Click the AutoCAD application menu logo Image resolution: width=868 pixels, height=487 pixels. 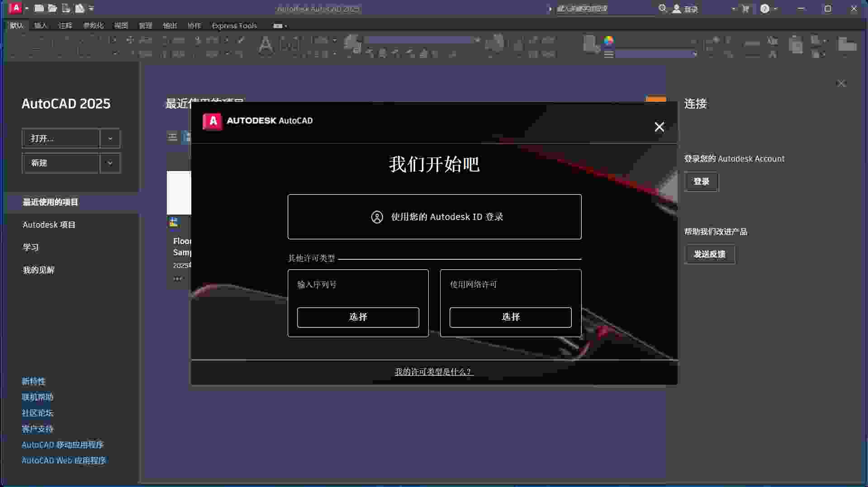pyautogui.click(x=15, y=8)
